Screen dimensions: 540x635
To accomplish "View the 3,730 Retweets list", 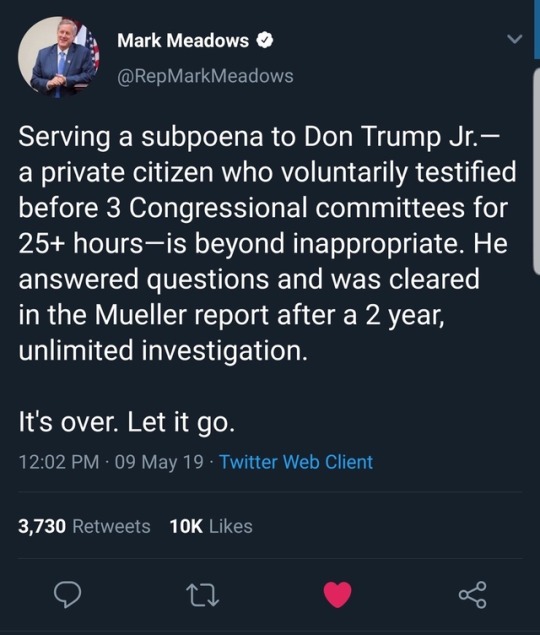I will point(84,526).
